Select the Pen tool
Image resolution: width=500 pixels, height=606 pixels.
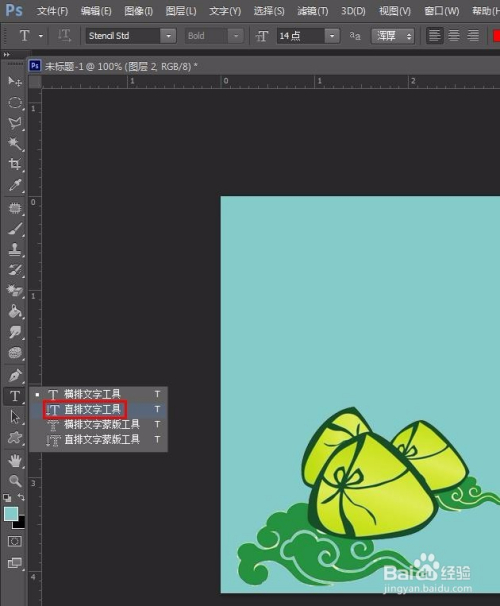coord(15,375)
